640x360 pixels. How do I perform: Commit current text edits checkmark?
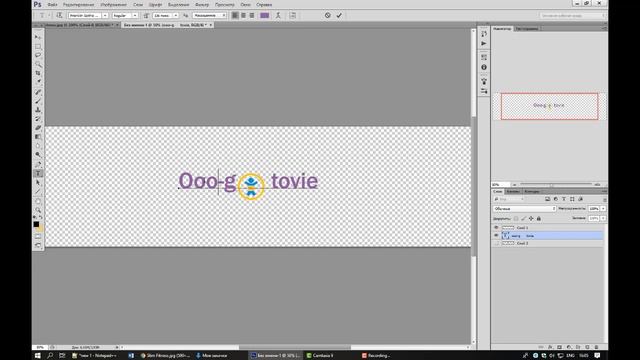(339, 15)
